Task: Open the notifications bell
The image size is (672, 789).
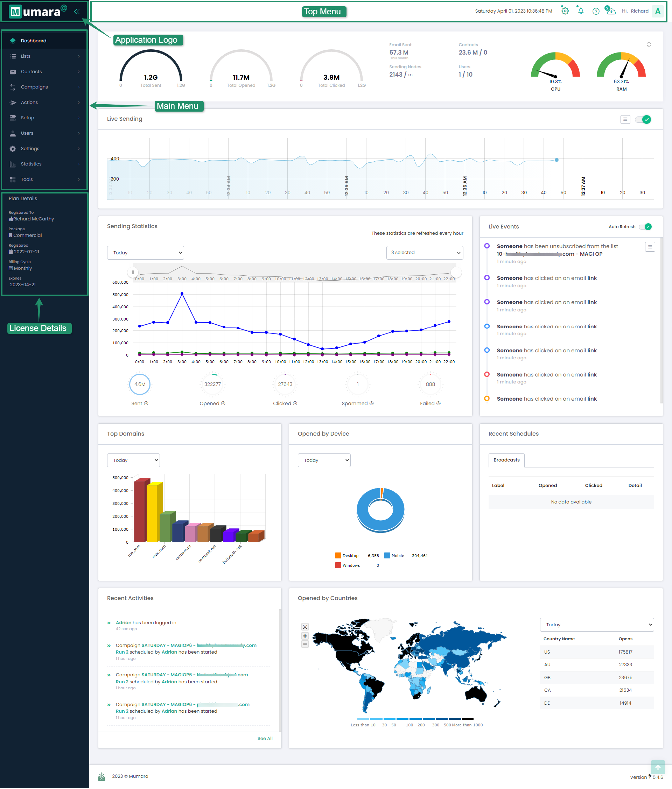Action: click(x=581, y=11)
